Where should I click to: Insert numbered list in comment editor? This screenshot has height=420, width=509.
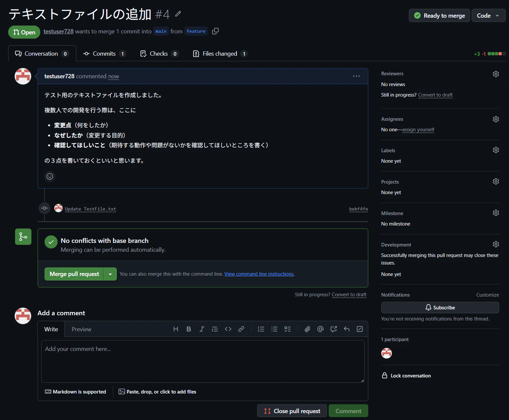[x=261, y=329]
